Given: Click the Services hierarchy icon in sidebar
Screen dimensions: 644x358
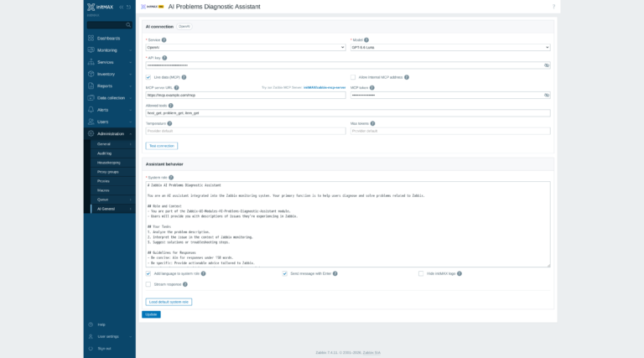Looking at the screenshot, I should coord(91,62).
